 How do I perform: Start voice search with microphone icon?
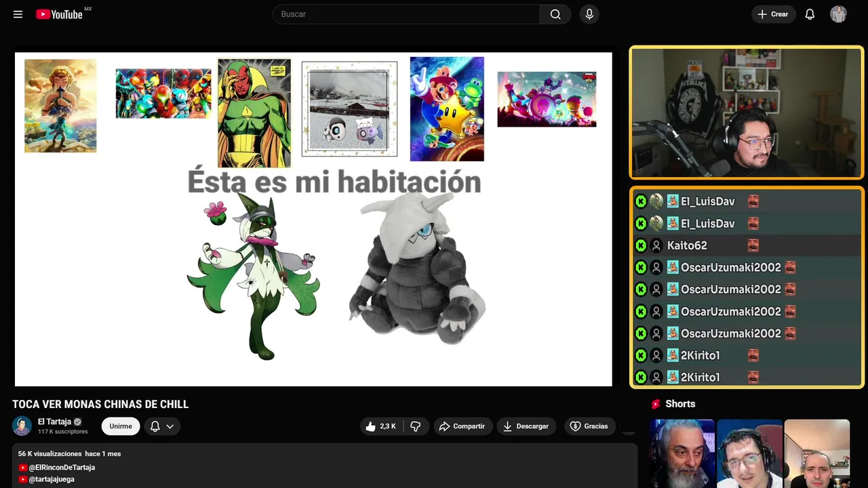pyautogui.click(x=589, y=14)
